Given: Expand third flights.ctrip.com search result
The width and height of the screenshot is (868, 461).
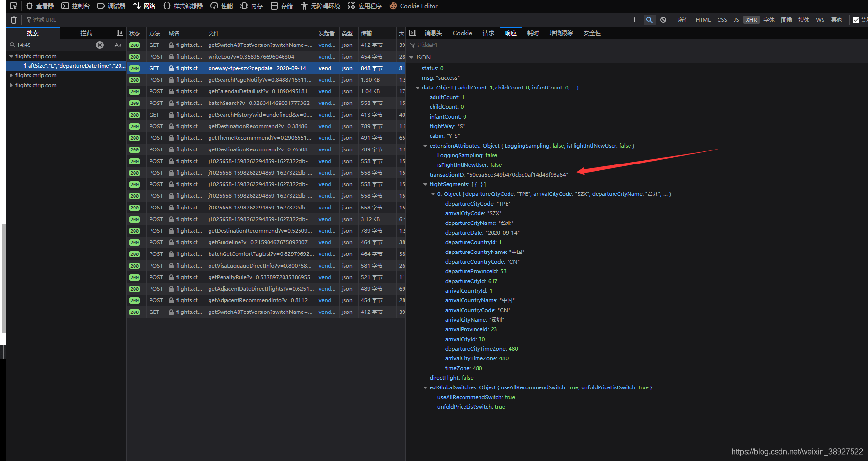Looking at the screenshot, I should tap(11, 85).
